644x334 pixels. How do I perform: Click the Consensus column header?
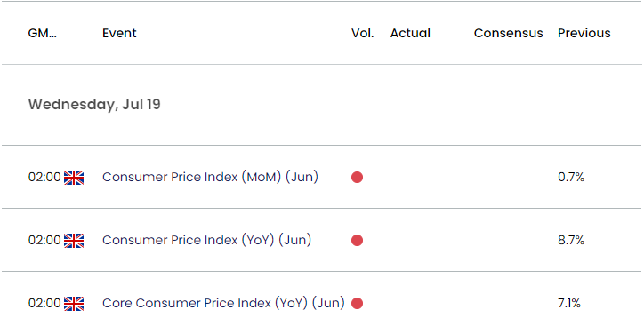click(x=509, y=33)
